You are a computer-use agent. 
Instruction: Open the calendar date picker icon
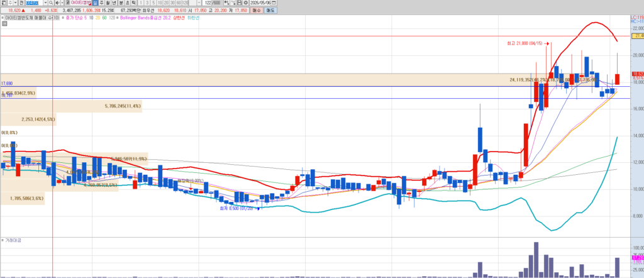(274, 3)
